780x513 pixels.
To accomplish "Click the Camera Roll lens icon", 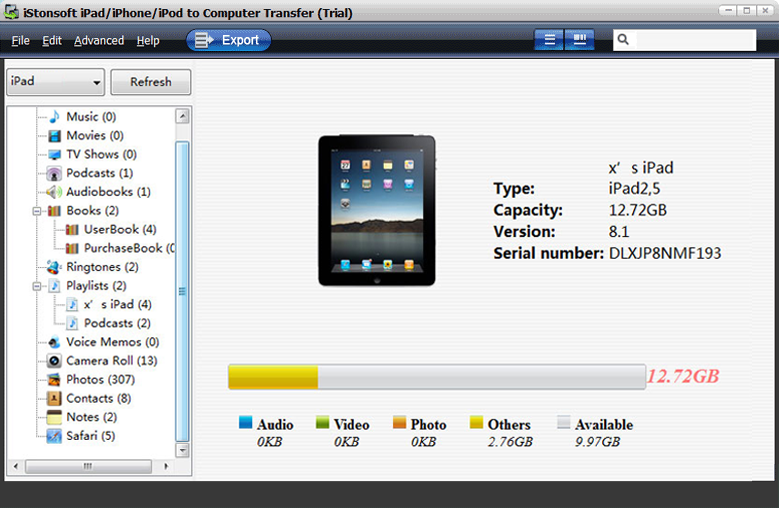I will [x=54, y=361].
